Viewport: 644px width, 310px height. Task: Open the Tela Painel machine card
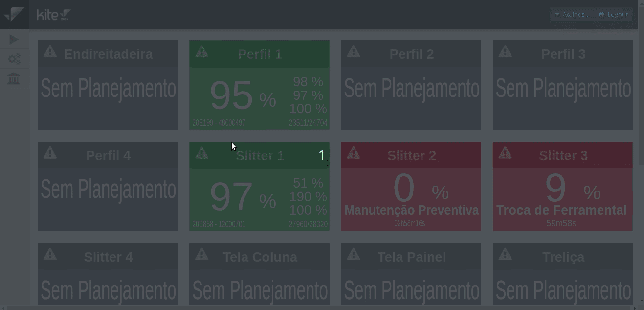411,274
